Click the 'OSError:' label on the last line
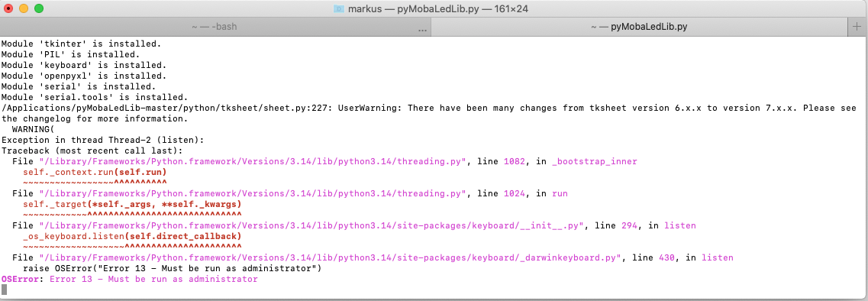Screen dimensions: 868x301 click(x=23, y=280)
